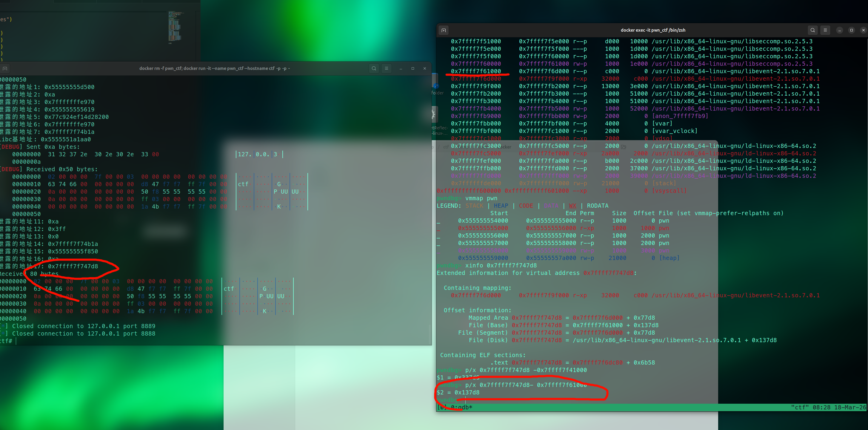This screenshot has height=430, width=868.
Task: Minimize the docker run terminal window
Action: (401, 68)
